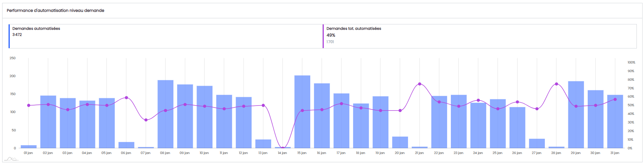Viewport: 644px width, 163px height.
Task: Click the 20 jan bar
Action: [x=400, y=143]
